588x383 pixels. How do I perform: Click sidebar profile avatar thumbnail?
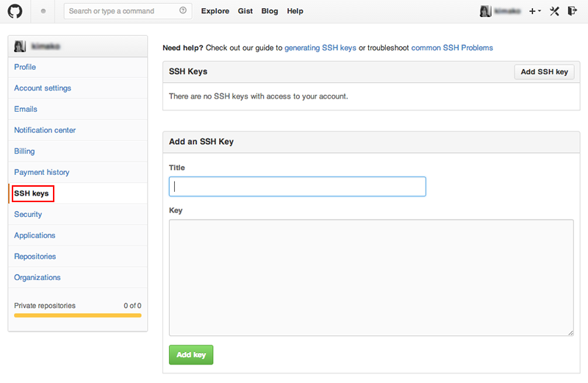tap(20, 46)
